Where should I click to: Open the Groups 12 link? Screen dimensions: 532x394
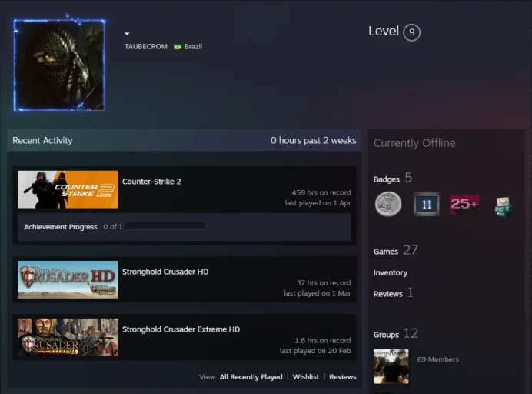396,334
